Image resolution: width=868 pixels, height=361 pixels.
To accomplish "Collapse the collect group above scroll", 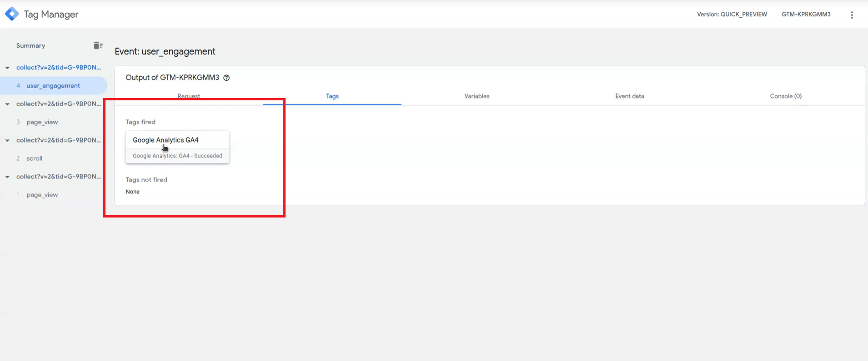I will [7, 140].
